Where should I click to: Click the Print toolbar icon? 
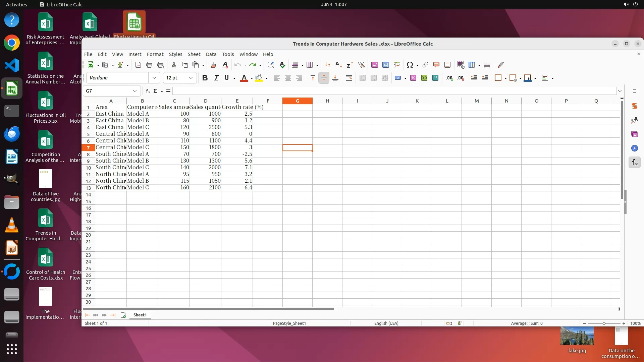coord(149,65)
